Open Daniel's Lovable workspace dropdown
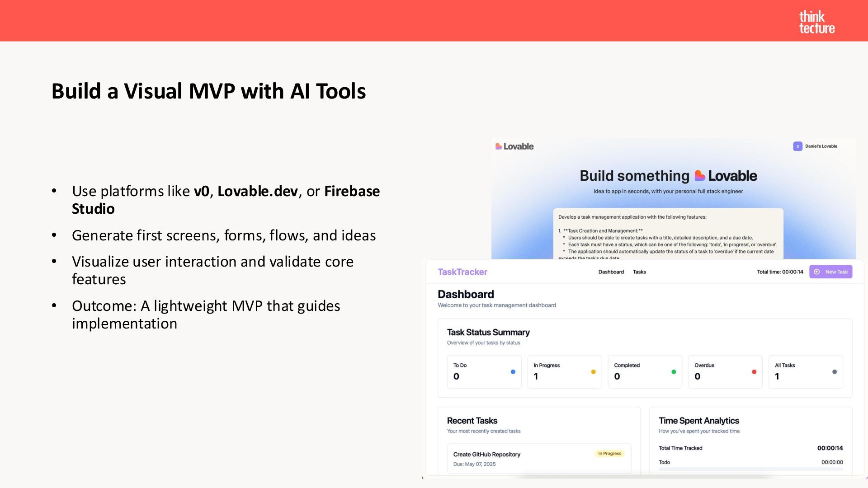This screenshot has height=488, width=868. 821,146
